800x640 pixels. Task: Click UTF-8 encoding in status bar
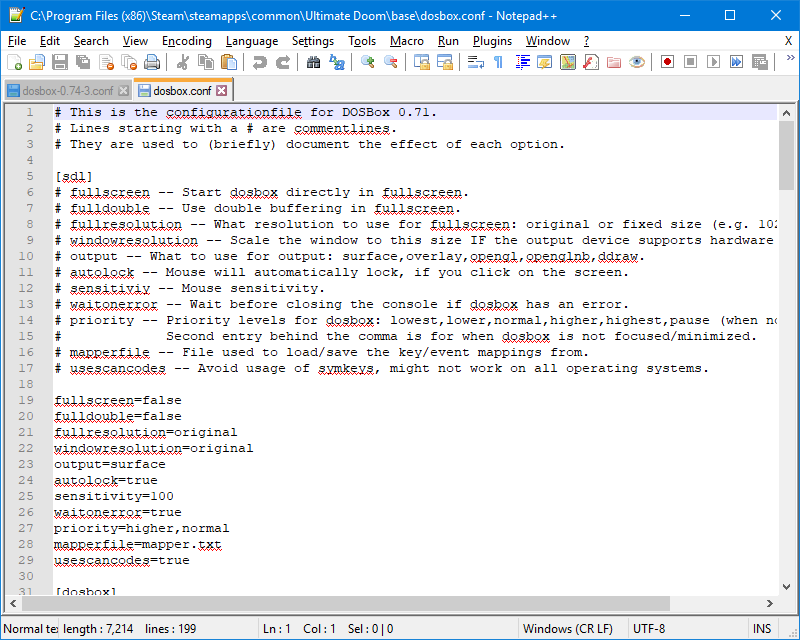pos(649,629)
